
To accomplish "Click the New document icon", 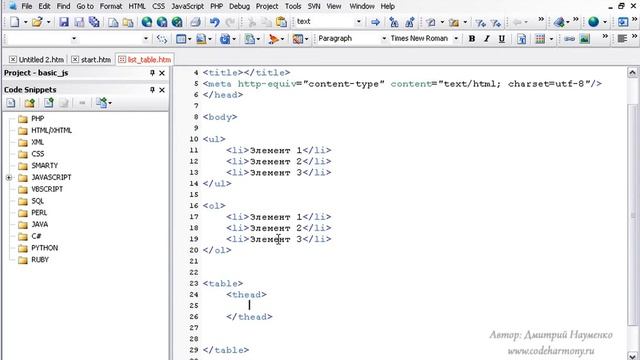I will coord(14,22).
